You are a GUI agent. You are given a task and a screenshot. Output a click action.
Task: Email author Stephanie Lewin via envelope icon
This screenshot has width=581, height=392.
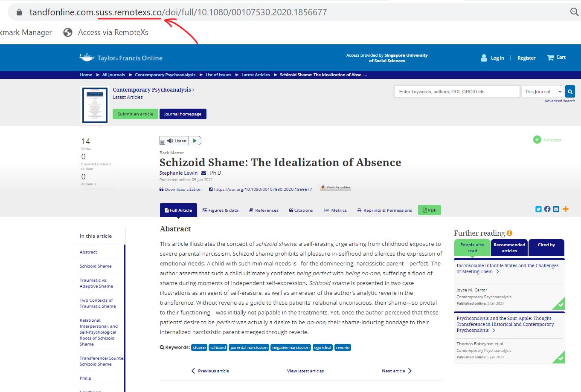[x=202, y=173]
